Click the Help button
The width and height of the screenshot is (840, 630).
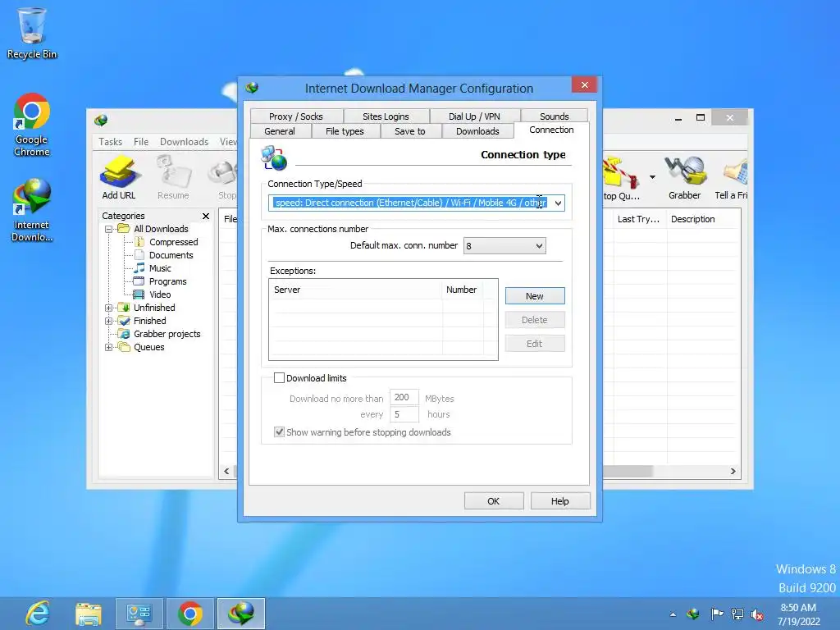pos(559,501)
